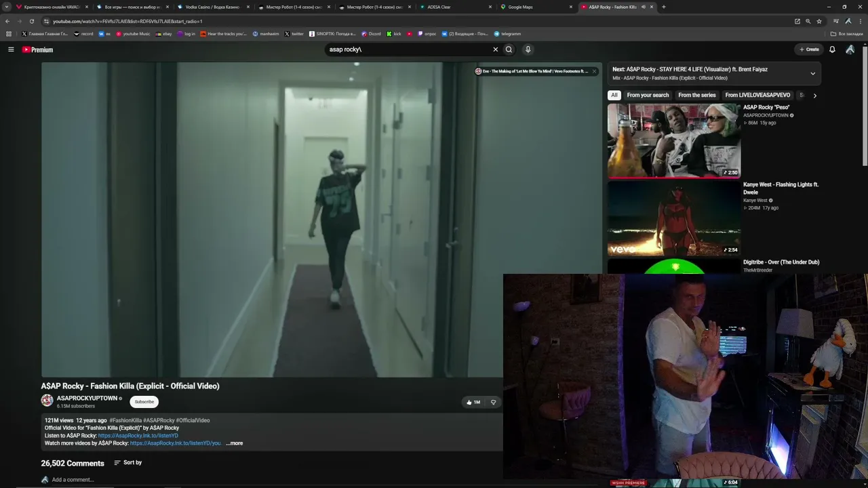868x488 pixels.
Task: Select the From the series chip
Action: click(697, 96)
